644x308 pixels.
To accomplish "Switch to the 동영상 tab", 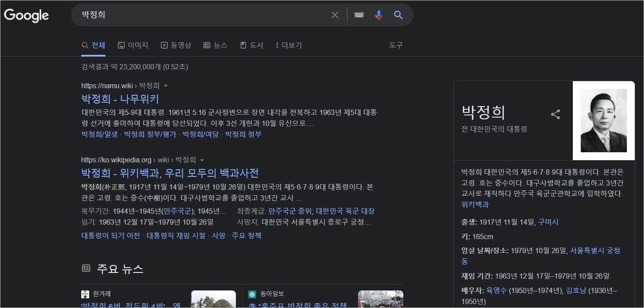I will click(176, 45).
